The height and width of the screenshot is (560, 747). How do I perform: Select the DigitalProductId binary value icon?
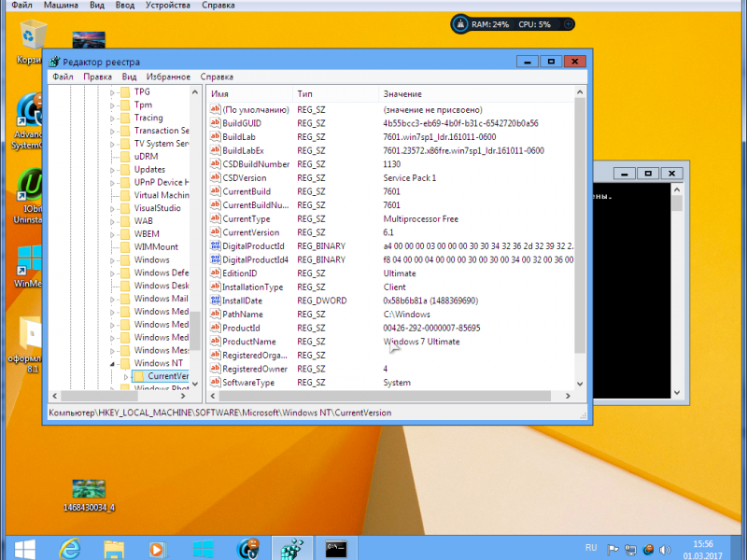click(216, 245)
